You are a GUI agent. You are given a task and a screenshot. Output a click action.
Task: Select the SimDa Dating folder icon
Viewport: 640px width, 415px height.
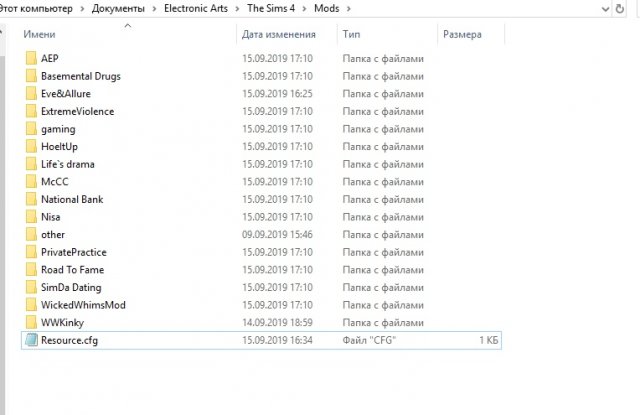tap(31, 287)
